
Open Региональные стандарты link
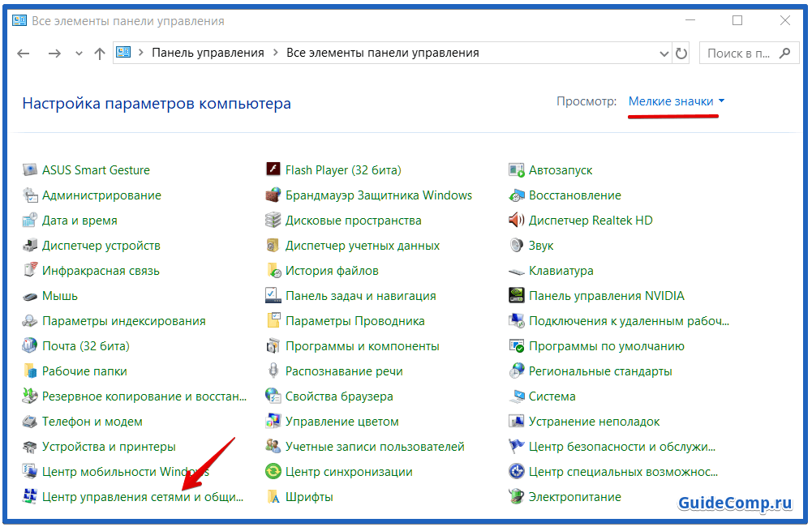[x=600, y=371]
